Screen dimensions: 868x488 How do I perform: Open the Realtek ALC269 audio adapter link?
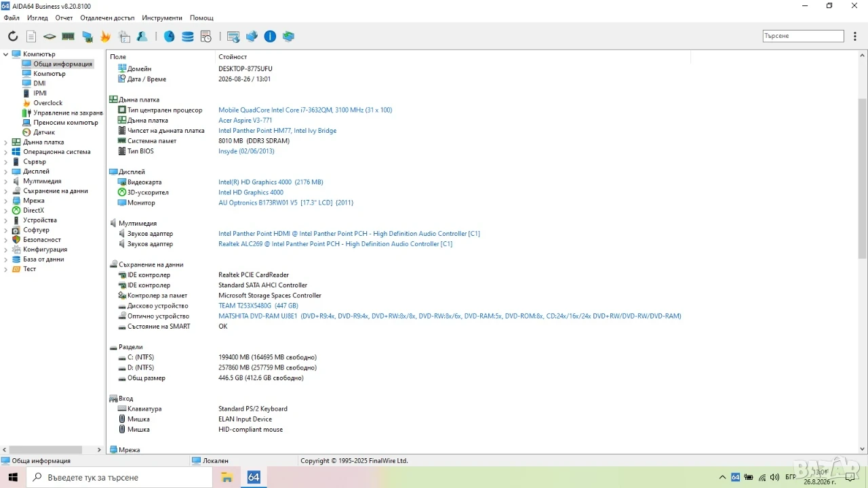click(335, 244)
